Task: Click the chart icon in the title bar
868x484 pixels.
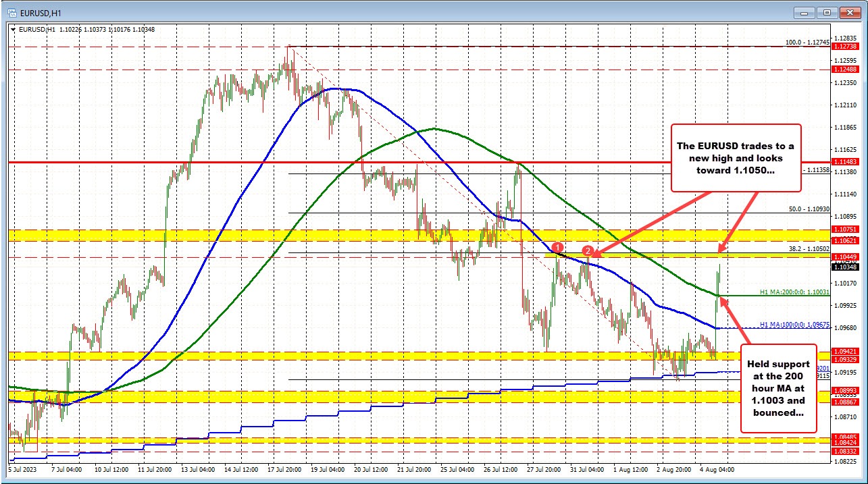Action: [12, 11]
